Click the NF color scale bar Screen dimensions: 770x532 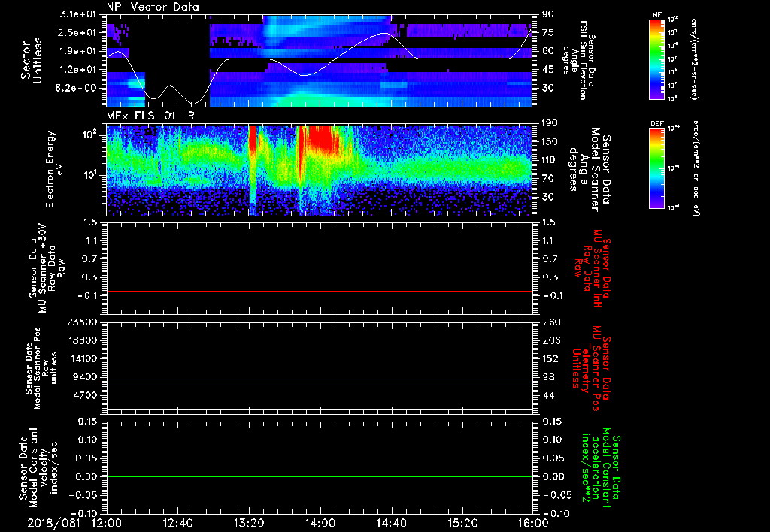pyautogui.click(x=656, y=59)
